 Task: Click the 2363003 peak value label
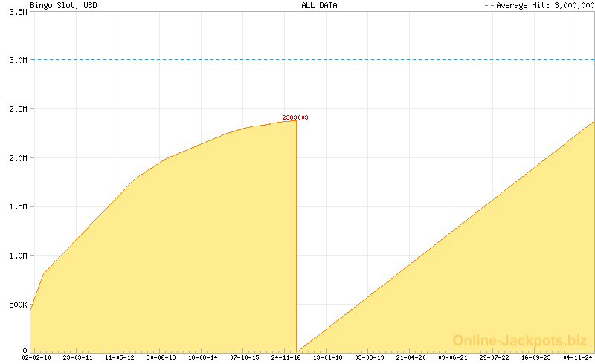[295, 117]
